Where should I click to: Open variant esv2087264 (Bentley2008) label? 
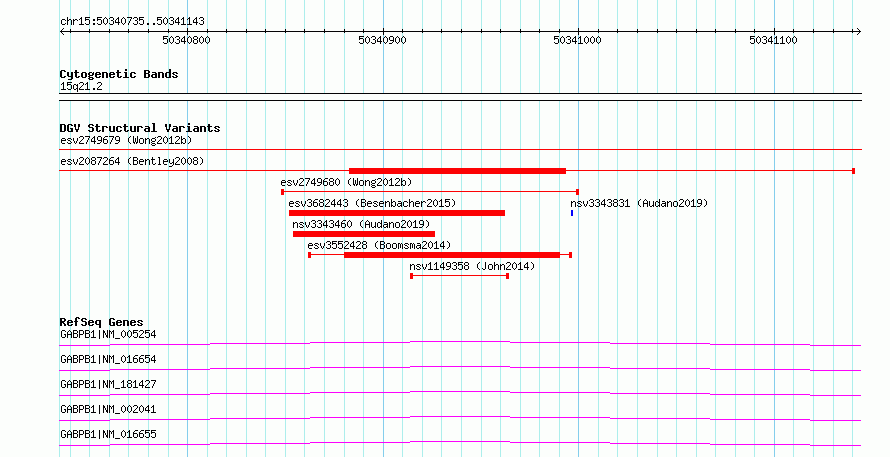pyautogui.click(x=132, y=161)
